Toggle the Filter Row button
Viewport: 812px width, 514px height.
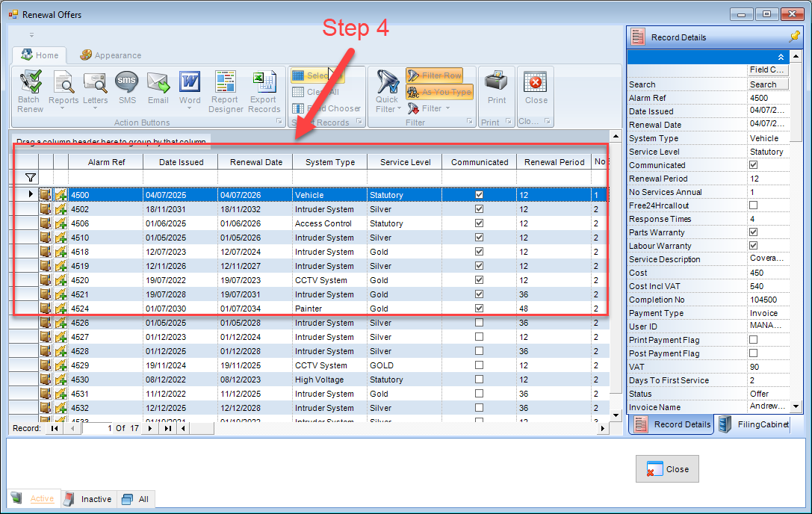pyautogui.click(x=434, y=75)
